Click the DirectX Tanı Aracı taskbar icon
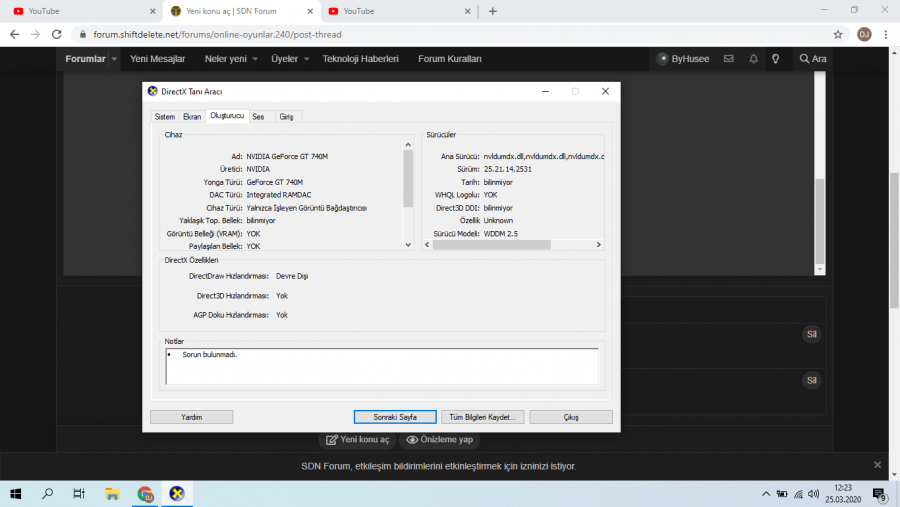 tap(177, 494)
